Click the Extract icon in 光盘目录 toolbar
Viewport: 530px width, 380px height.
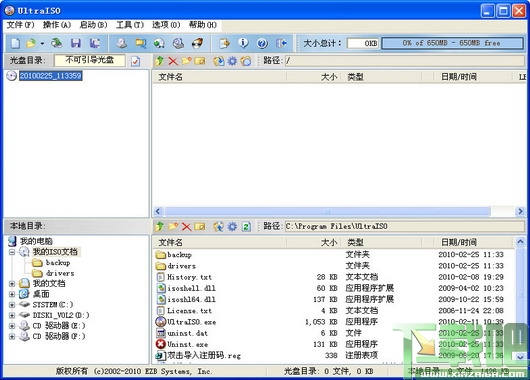(219, 61)
